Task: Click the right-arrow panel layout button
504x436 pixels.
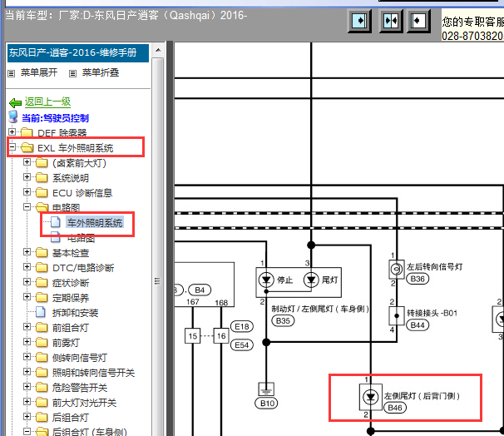Action: [x=359, y=21]
